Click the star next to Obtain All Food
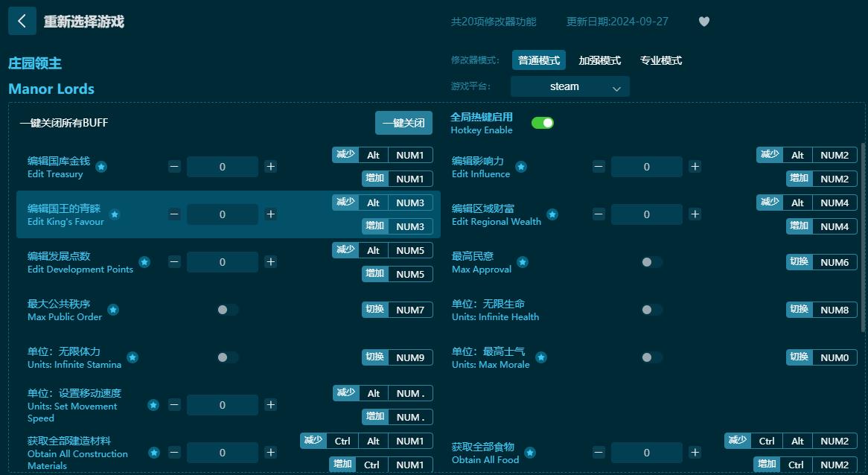The height and width of the screenshot is (475, 868). pos(530,453)
